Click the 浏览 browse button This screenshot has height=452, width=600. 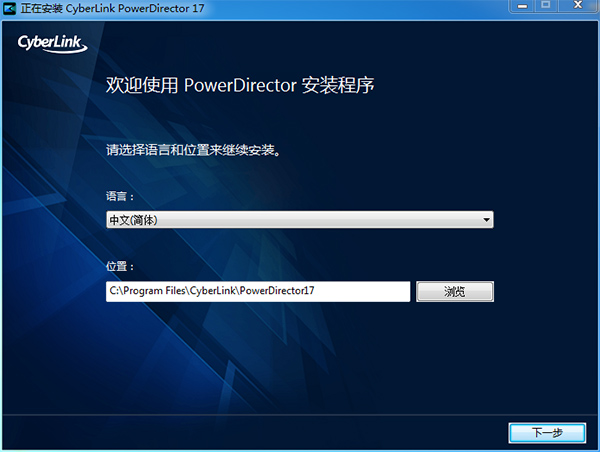[455, 291]
